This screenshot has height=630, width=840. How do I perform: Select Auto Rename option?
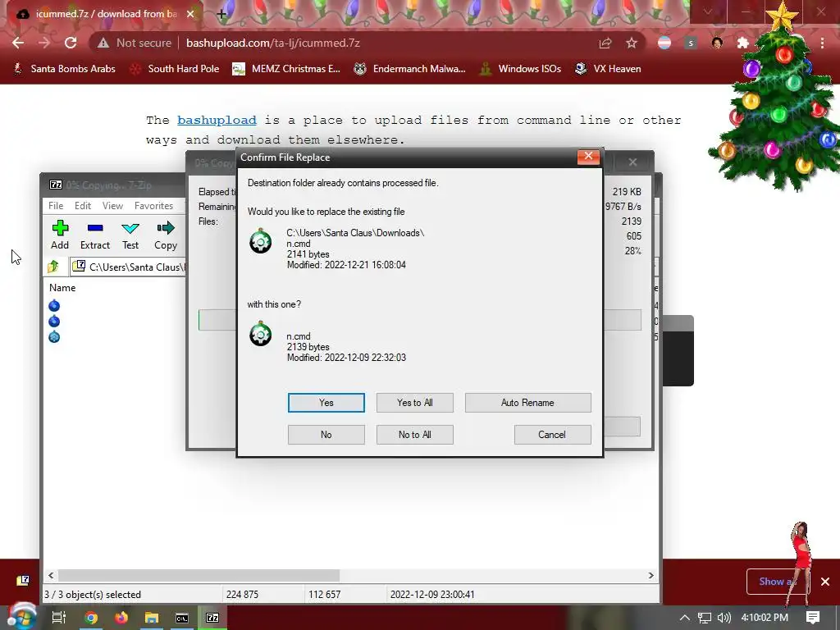(527, 403)
